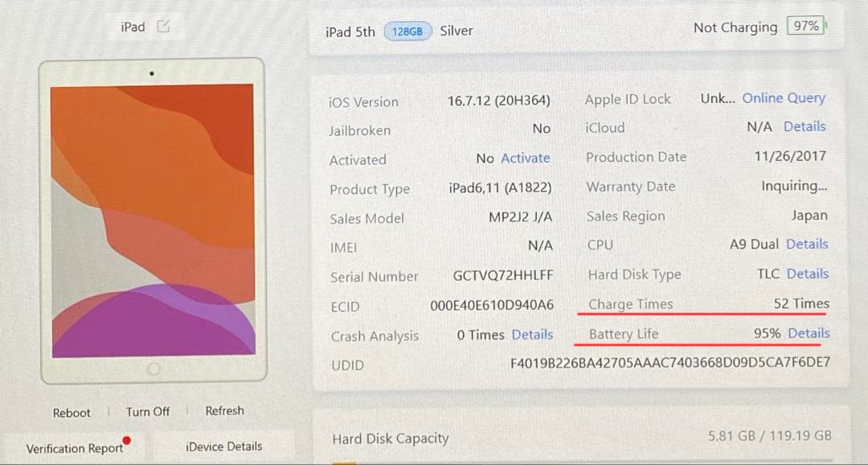This screenshot has height=465, width=868.
Task: Click the Silver color label
Action: pos(457,31)
